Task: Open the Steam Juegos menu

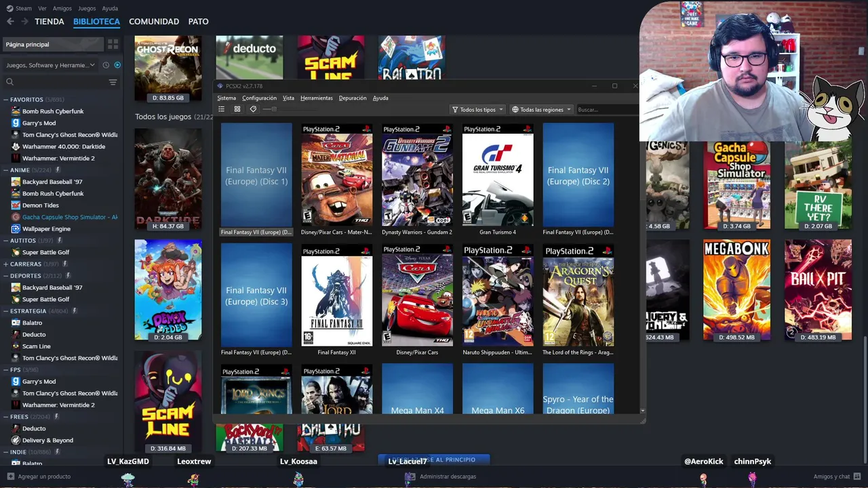Action: tap(87, 9)
